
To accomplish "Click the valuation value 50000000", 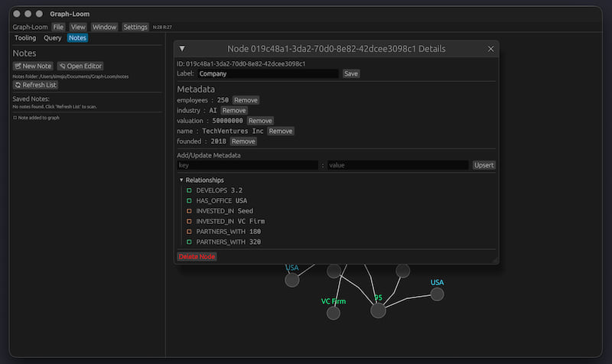I will coord(227,121).
